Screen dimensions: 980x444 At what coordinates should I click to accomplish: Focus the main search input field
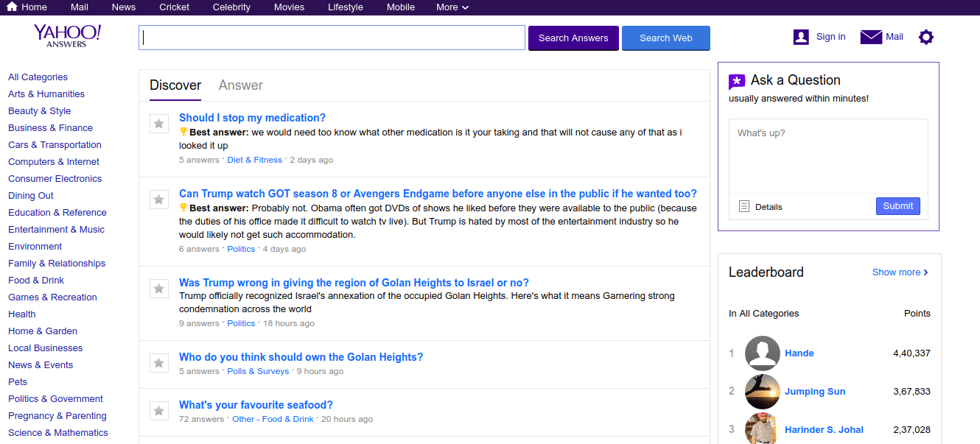point(332,38)
